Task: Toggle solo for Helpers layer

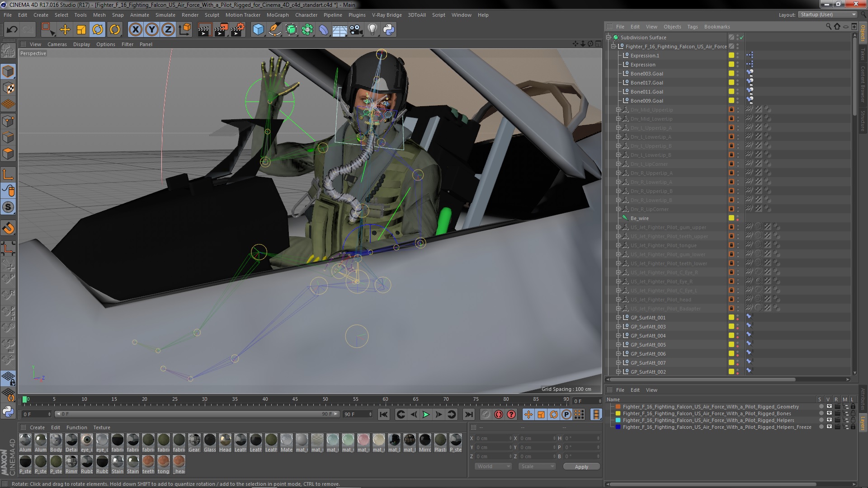Action: (x=821, y=420)
